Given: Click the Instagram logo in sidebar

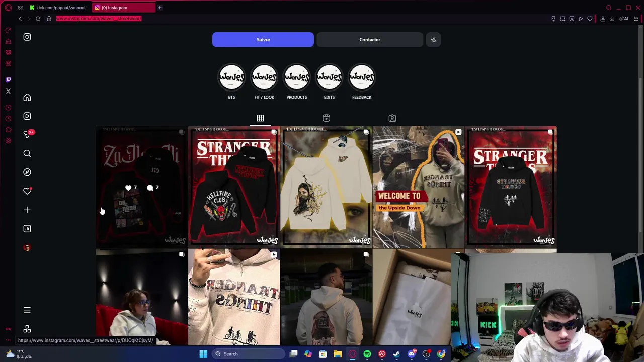Looking at the screenshot, I should tap(27, 37).
